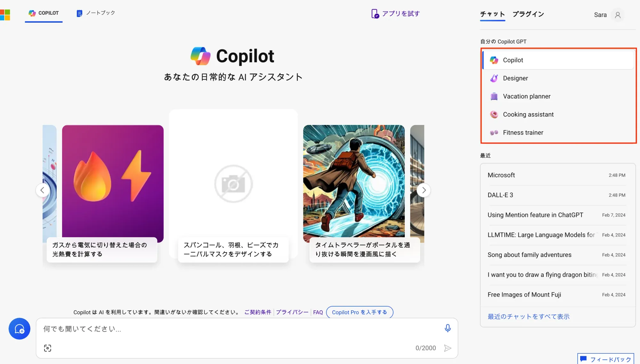
Task: Open the carnival mask design card
Action: (233, 184)
